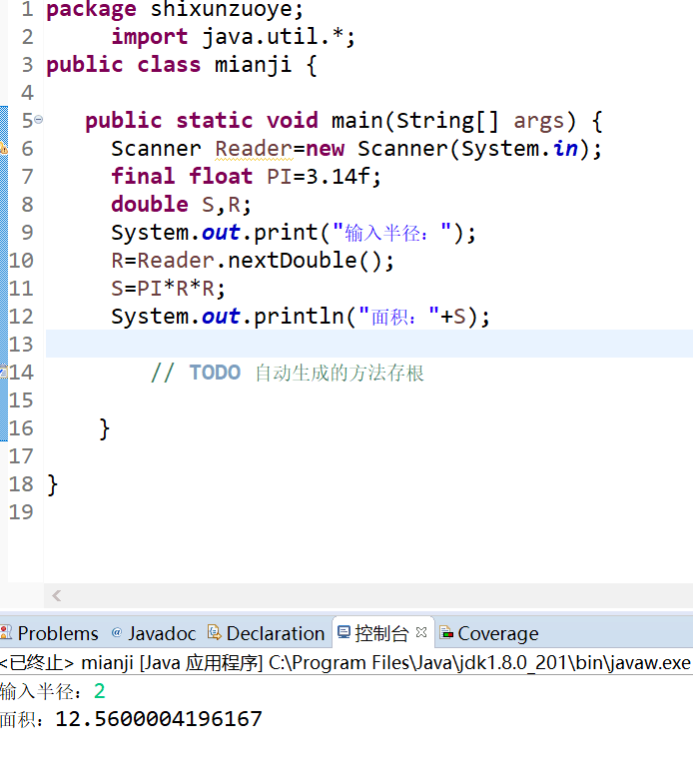Switch to the Problems tab
Image resolution: width=693 pixels, height=784 pixels.
coord(58,634)
